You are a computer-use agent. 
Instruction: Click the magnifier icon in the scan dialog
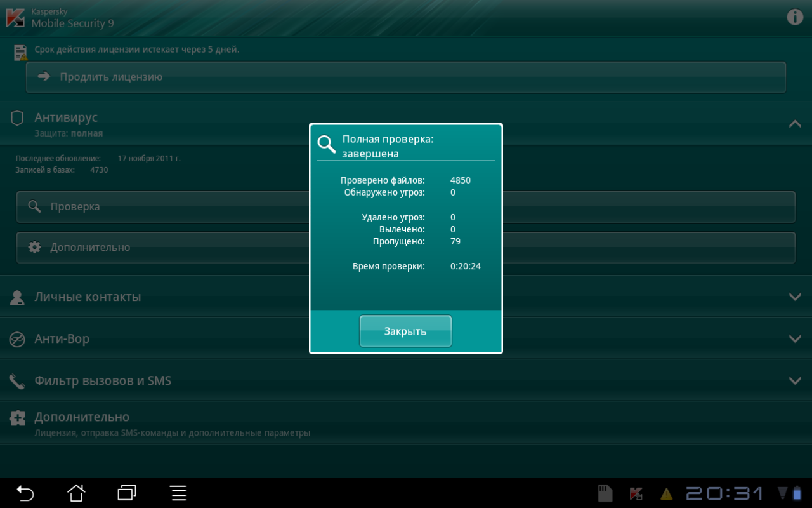(x=327, y=145)
